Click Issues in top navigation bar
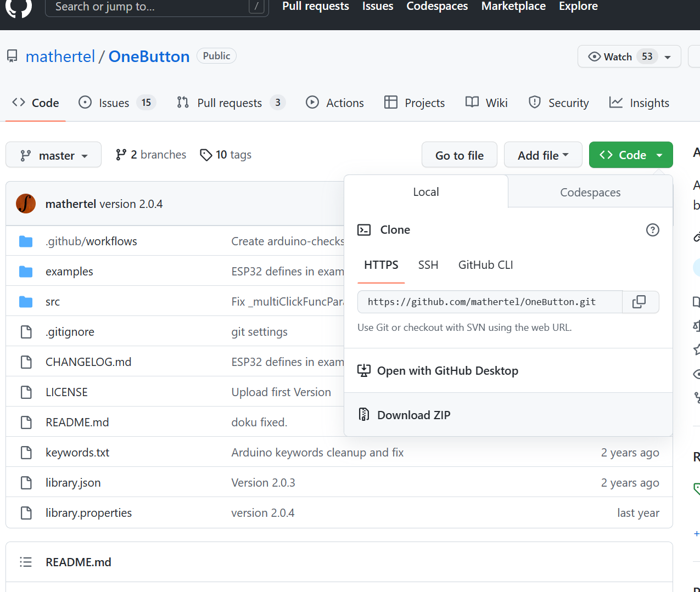This screenshot has height=592, width=700. 378,6
